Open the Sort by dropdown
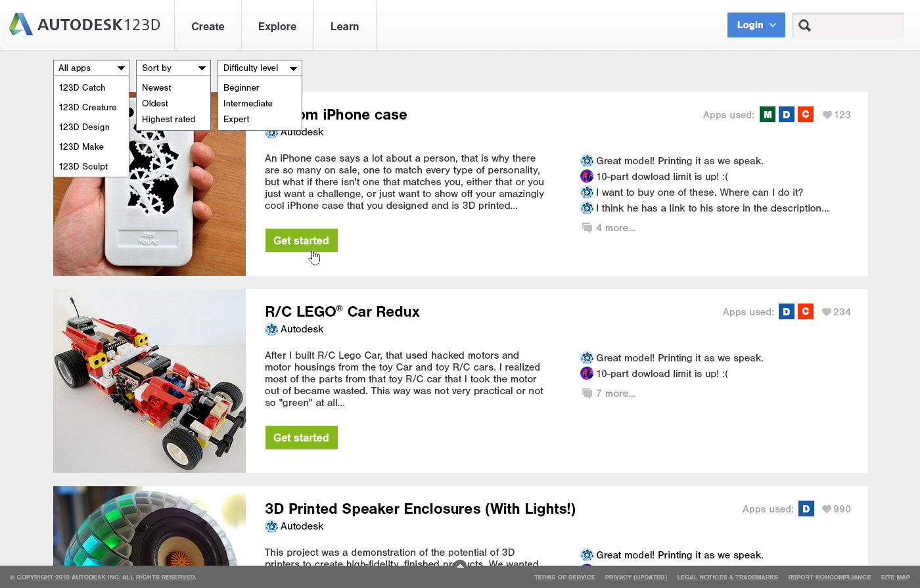Screen dimensions: 920x588 click(173, 68)
